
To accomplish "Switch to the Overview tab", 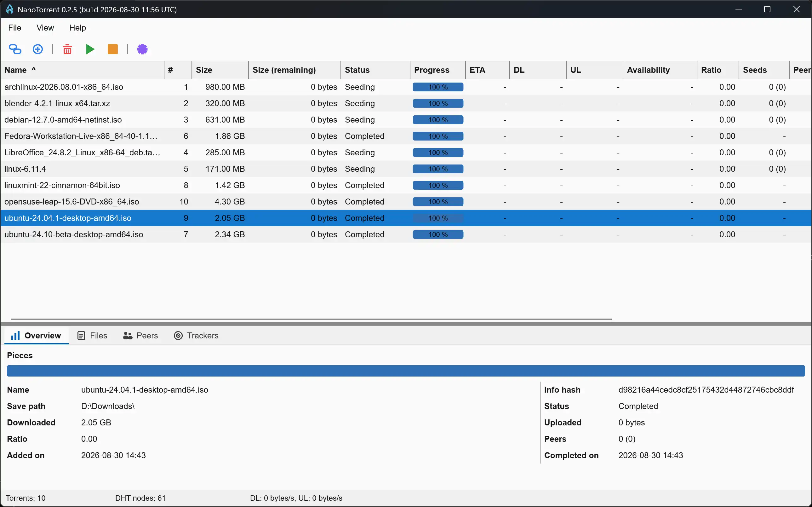I will tap(36, 336).
